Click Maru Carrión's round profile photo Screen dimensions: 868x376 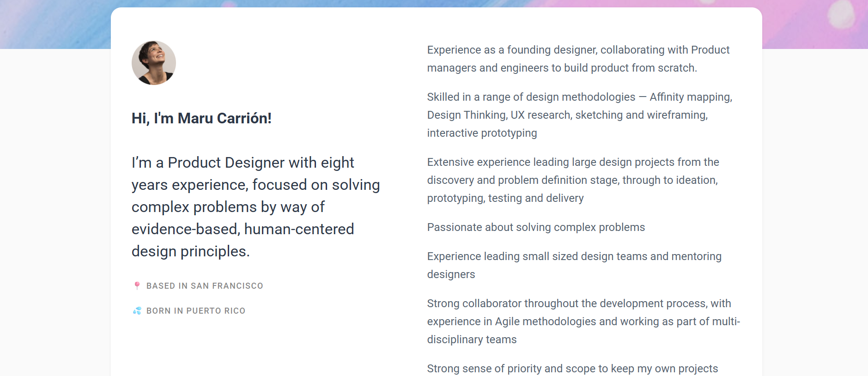[x=154, y=63]
